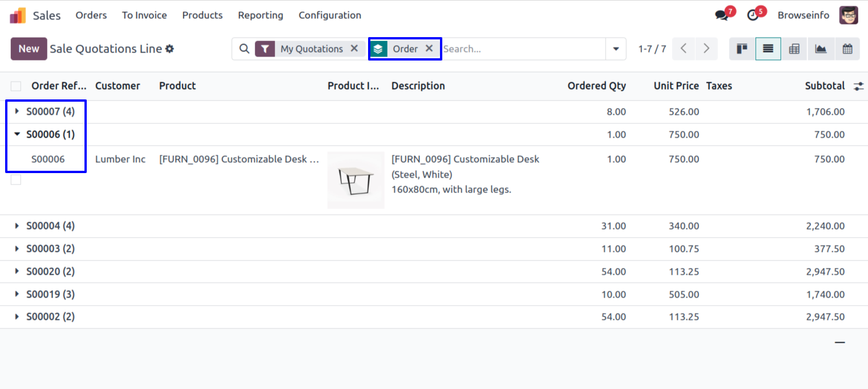The width and height of the screenshot is (868, 389).
Task: Click the Sales app logo icon
Action: click(x=18, y=15)
